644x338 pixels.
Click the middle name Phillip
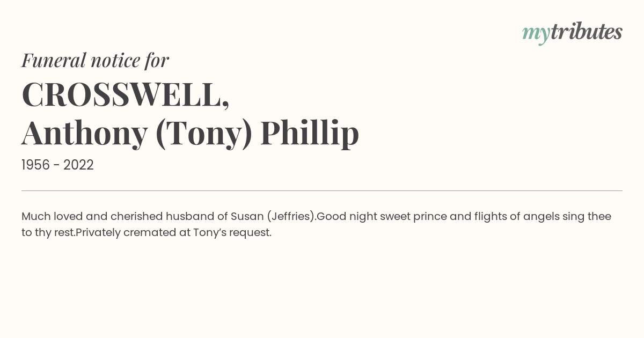(310, 134)
